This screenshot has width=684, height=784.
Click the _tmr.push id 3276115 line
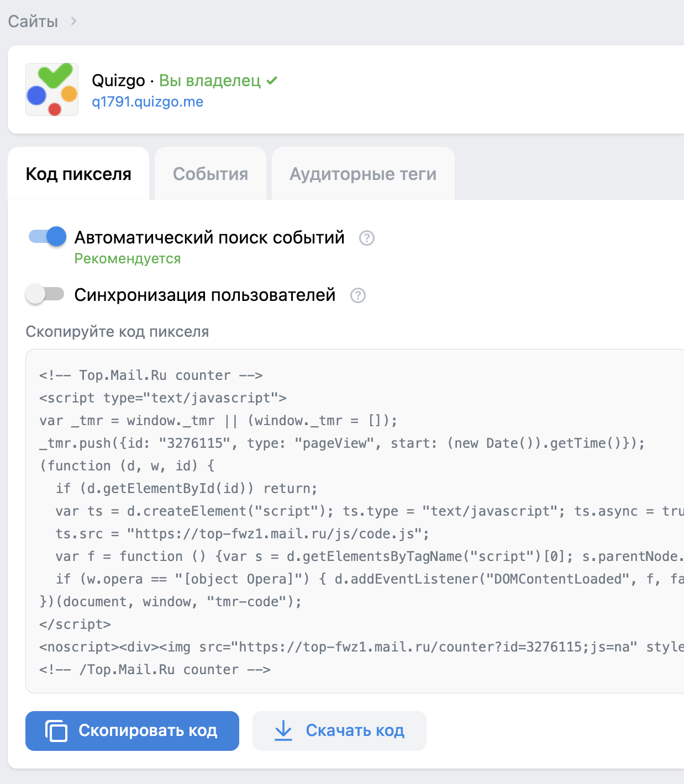pos(342,443)
